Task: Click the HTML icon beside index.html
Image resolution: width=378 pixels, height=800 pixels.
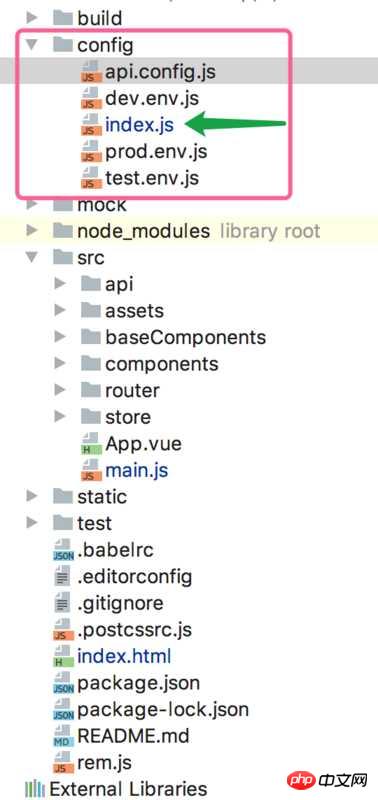Action: 63,656
